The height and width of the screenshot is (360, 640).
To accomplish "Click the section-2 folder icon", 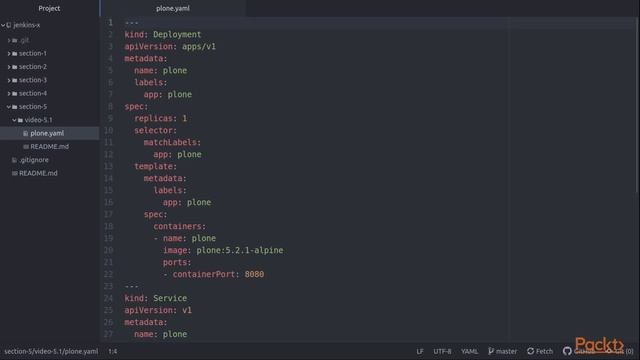I will pyautogui.click(x=15, y=67).
